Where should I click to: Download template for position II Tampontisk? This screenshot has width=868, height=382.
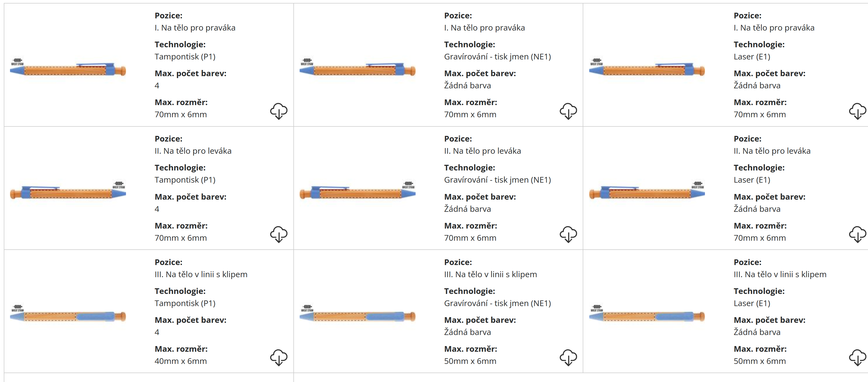279,234
